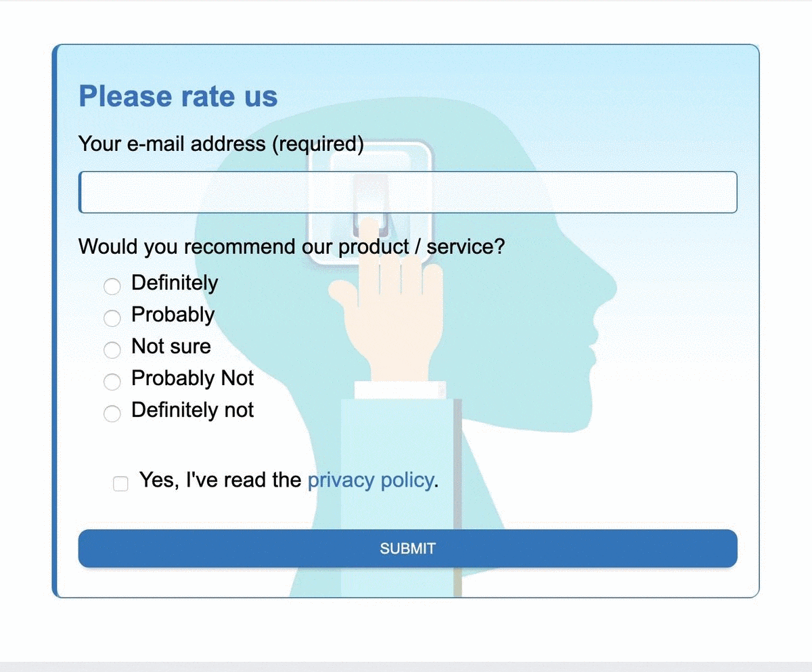
Task: Click the 'Definitely not' label text
Action: (192, 410)
